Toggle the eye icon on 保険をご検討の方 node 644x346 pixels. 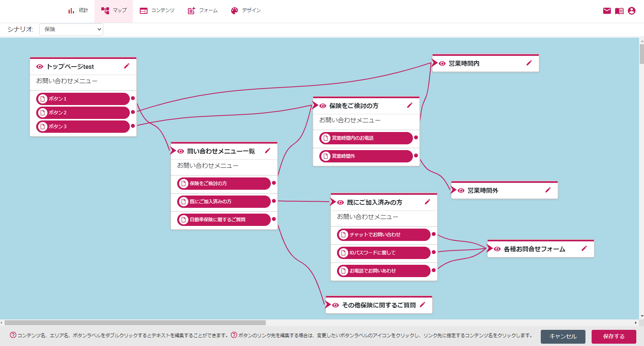click(x=323, y=106)
